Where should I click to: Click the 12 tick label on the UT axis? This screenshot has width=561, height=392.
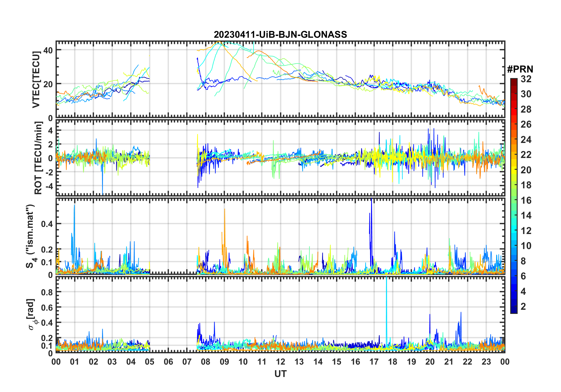(280, 362)
